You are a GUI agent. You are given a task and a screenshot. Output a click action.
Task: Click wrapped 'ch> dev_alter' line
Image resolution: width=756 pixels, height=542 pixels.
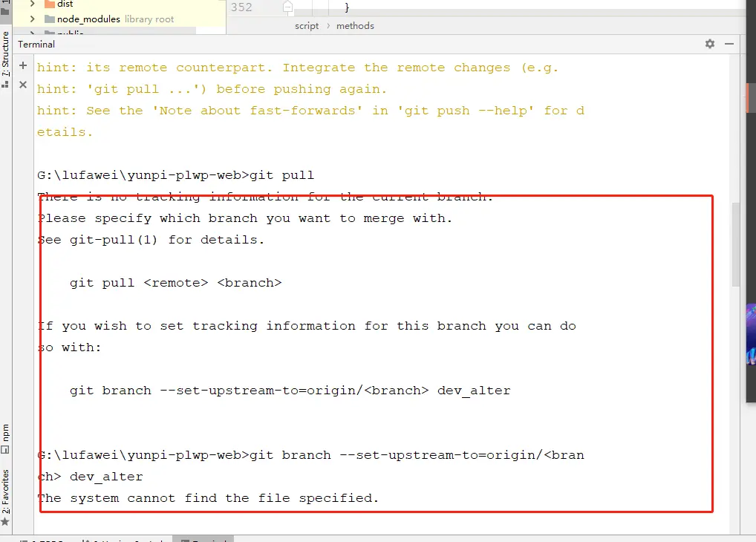[x=90, y=477]
